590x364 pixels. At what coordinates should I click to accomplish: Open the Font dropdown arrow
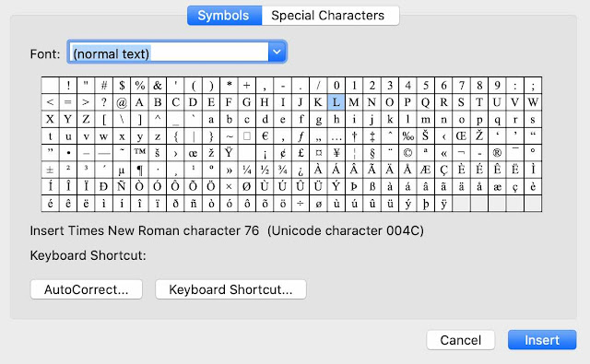click(277, 52)
